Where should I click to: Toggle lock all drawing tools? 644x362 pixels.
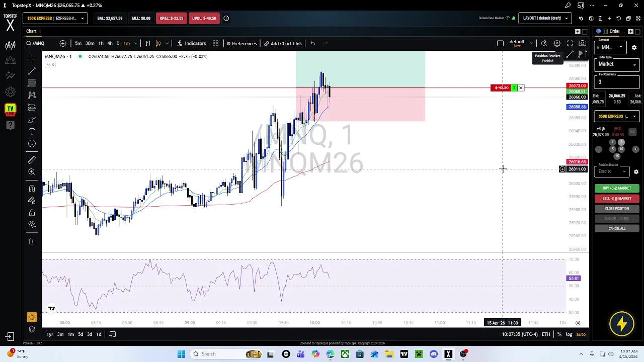32,213
